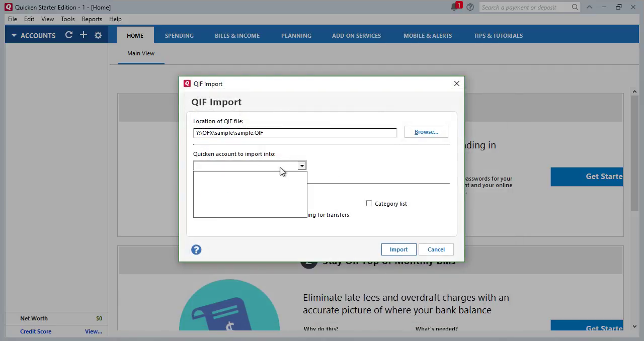Refresh accounts with the update icon
The width and height of the screenshot is (644, 341).
[69, 35]
